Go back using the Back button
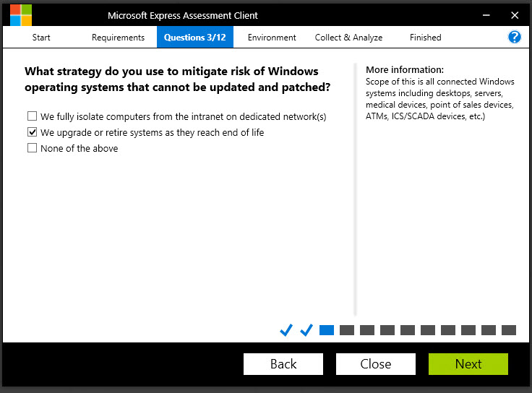Image resolution: width=532 pixels, height=393 pixels. click(283, 364)
